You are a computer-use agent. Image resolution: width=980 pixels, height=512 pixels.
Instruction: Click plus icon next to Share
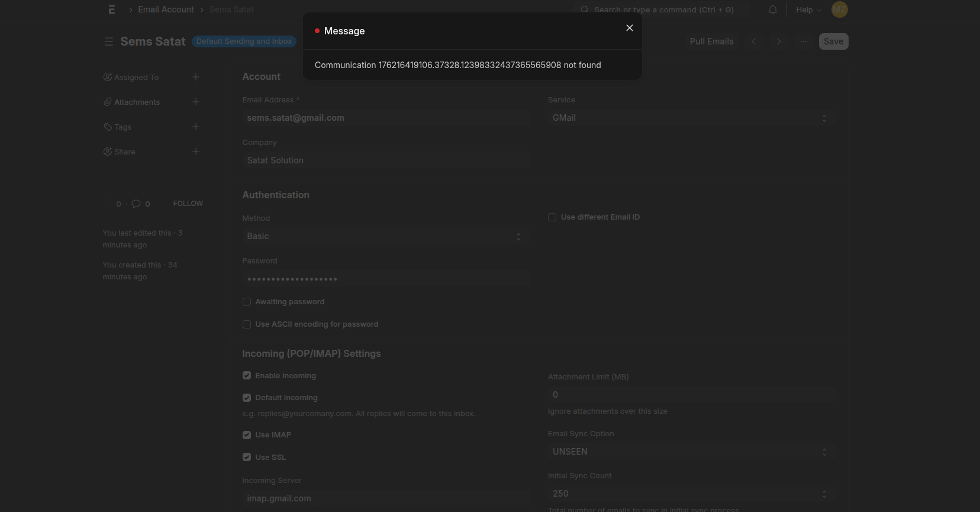coord(196,152)
